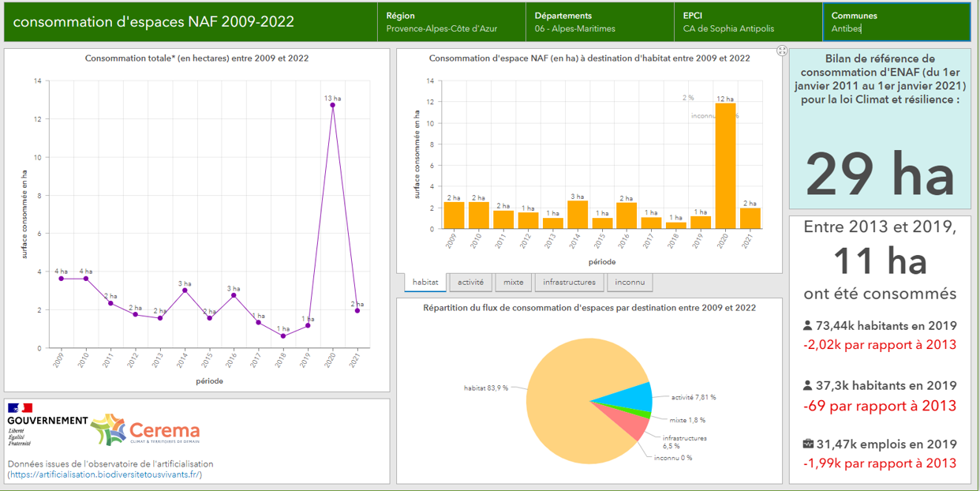
Task: Open the Région selector
Action: tap(451, 22)
